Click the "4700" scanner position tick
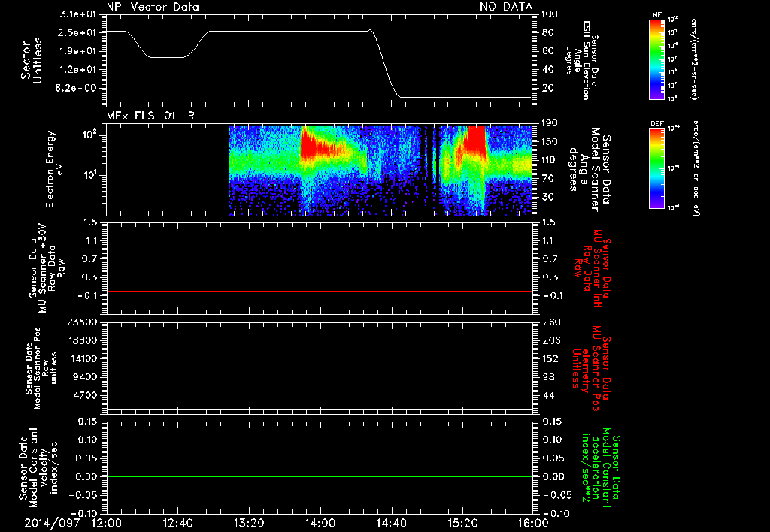The height and width of the screenshot is (532, 770). (84, 395)
